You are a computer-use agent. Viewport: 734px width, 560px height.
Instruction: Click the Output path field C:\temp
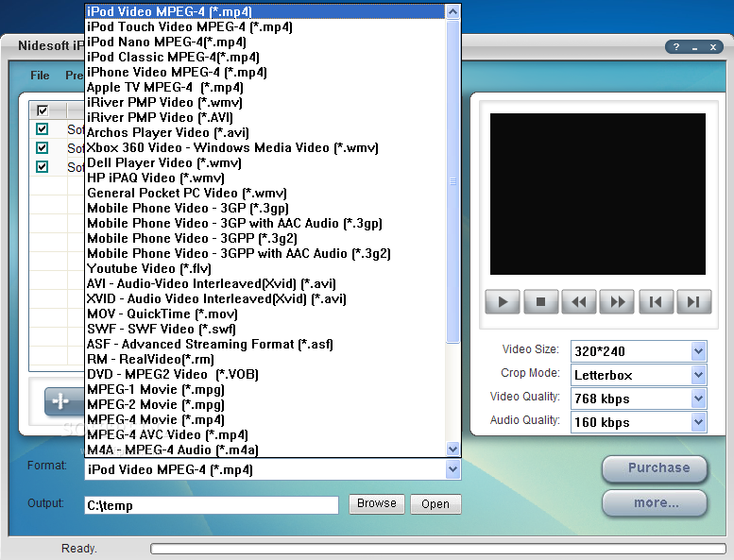pyautogui.click(x=212, y=505)
